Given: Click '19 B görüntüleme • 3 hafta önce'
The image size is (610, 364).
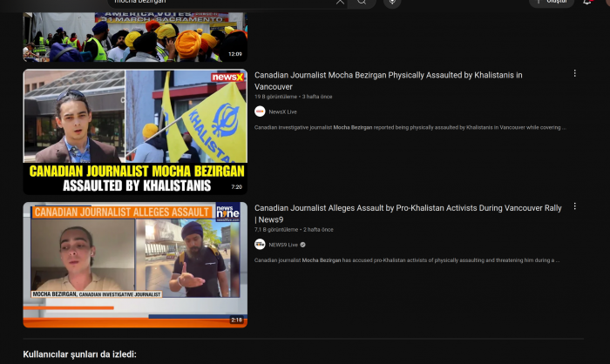Looking at the screenshot, I should coord(294,97).
